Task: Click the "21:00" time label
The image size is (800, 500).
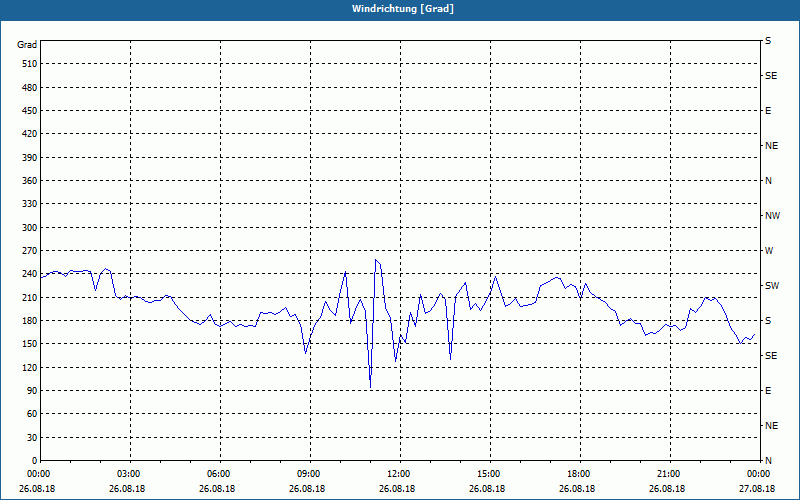Action: (x=670, y=474)
